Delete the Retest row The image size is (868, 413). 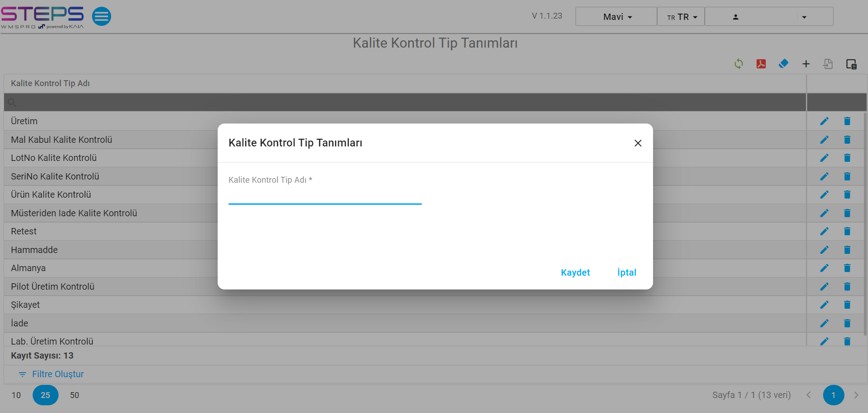point(847,231)
